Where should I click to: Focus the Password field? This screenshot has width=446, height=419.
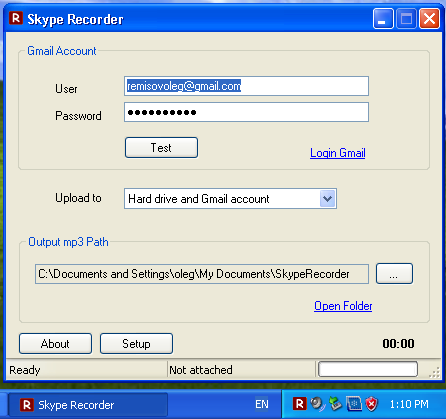tap(246, 112)
